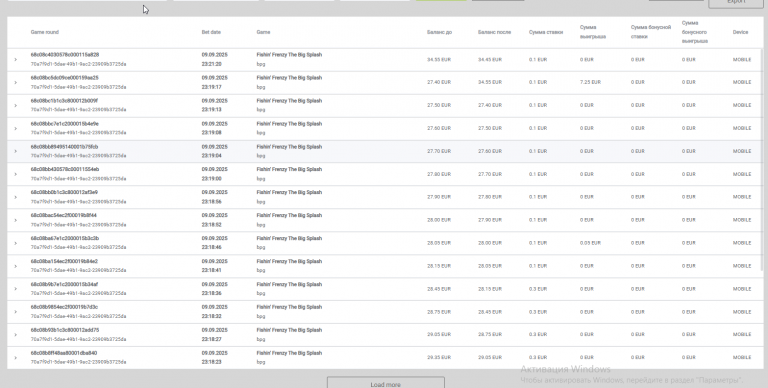Image resolution: width=768 pixels, height=388 pixels.
Task: Click 0.3 EUR bet amount in 23:18:36 row
Action: [x=537, y=289]
